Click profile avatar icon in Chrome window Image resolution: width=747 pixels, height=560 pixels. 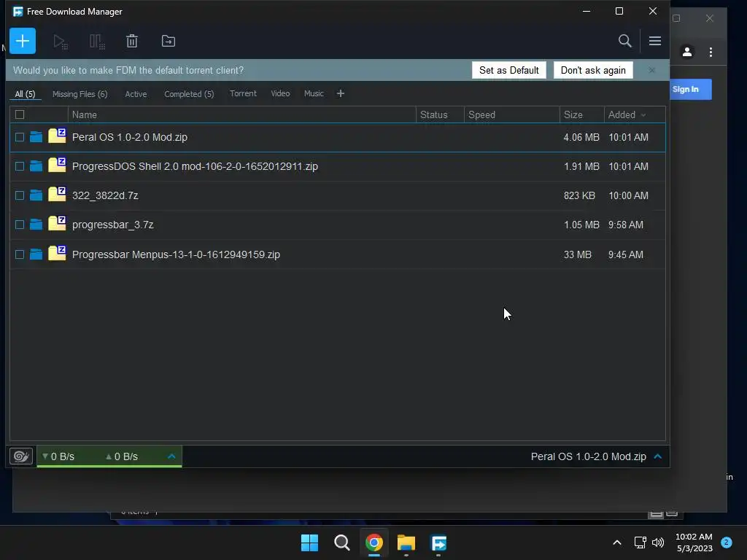coord(687,52)
